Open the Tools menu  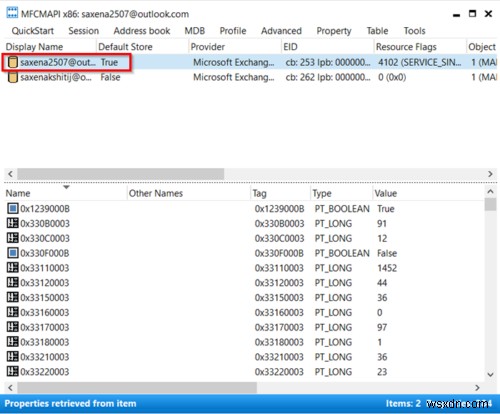coord(414,31)
